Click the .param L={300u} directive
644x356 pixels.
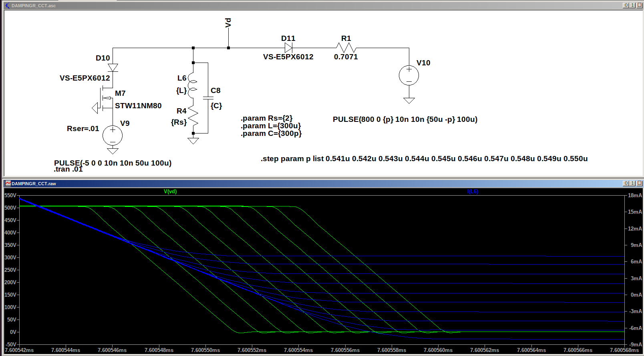pyautogui.click(x=271, y=126)
